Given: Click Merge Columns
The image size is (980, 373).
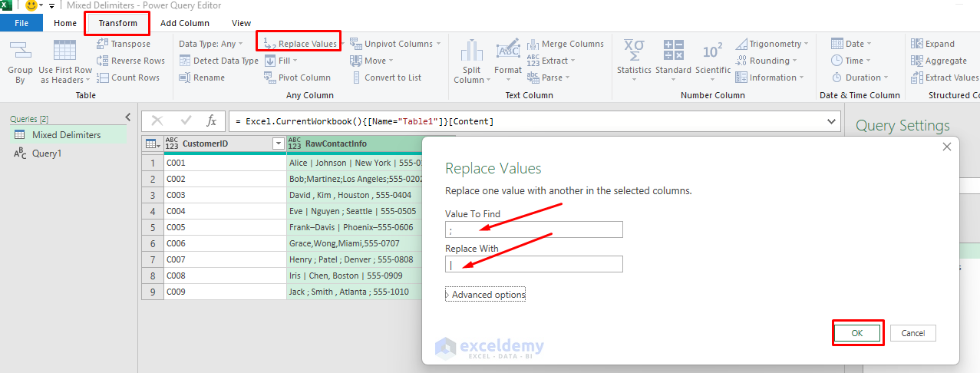Looking at the screenshot, I should (x=566, y=44).
